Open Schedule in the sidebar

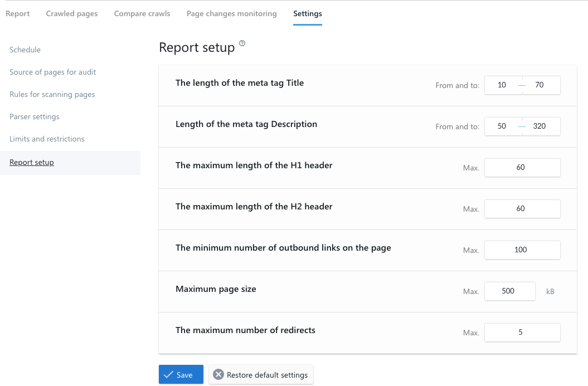pyautogui.click(x=25, y=50)
